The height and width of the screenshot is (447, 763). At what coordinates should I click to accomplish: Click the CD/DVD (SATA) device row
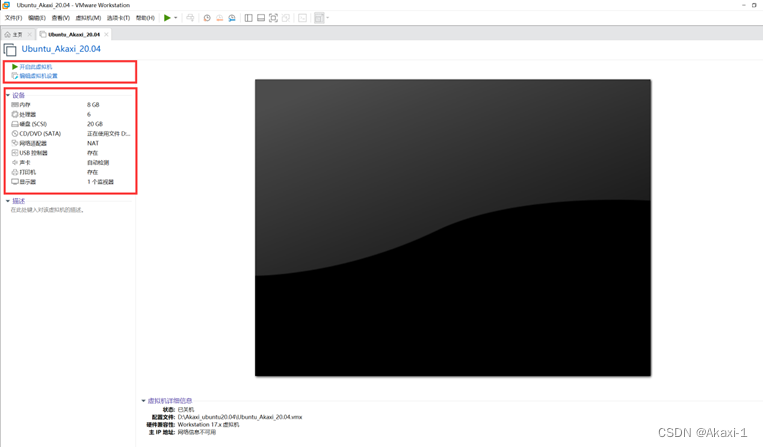71,134
